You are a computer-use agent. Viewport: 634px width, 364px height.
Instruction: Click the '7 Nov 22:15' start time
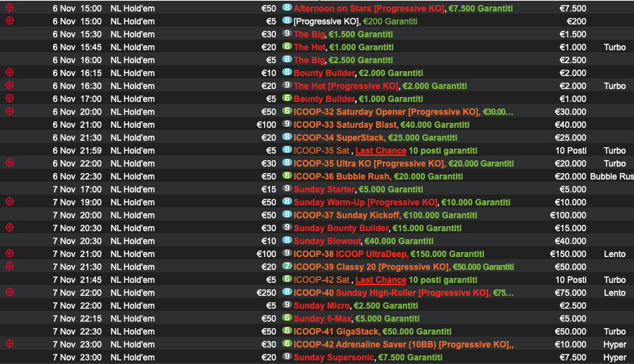pyautogui.click(x=77, y=319)
